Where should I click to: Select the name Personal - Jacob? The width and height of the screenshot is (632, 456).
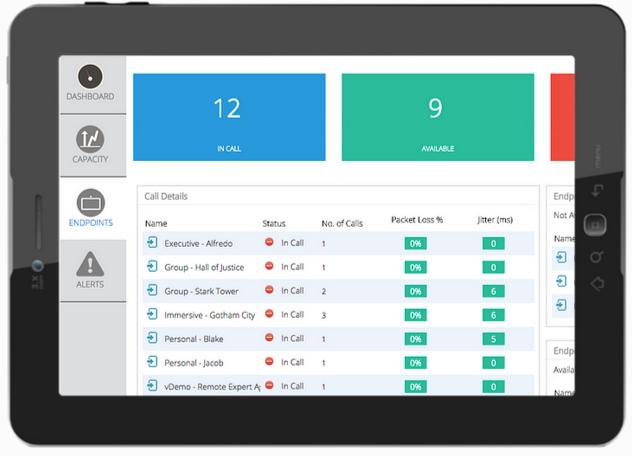click(x=194, y=363)
